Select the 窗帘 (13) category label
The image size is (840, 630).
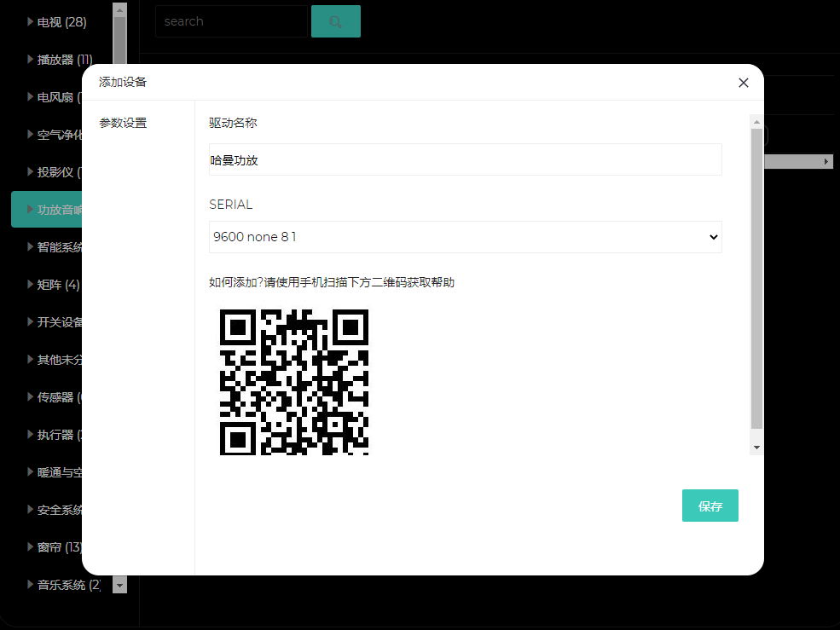tap(60, 547)
